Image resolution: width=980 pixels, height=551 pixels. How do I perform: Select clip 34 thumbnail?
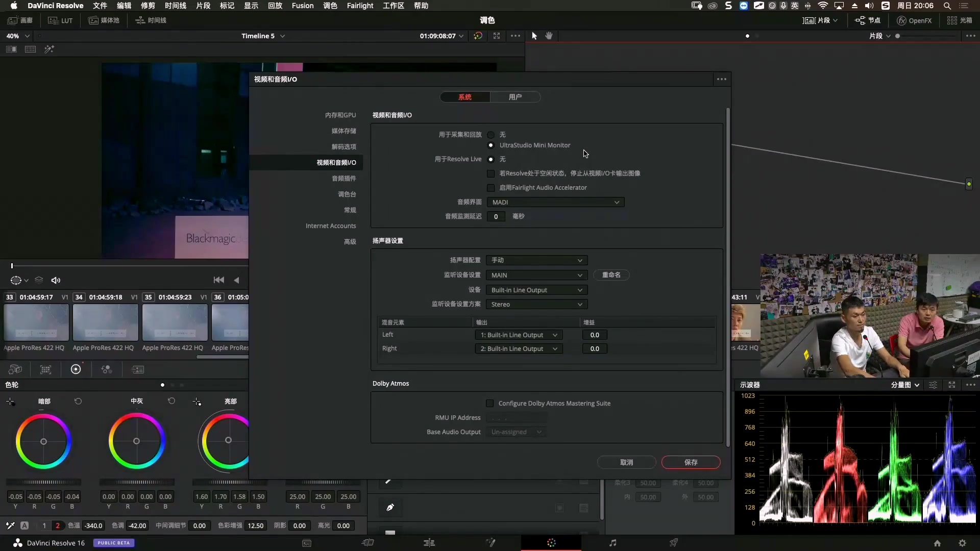tap(105, 322)
